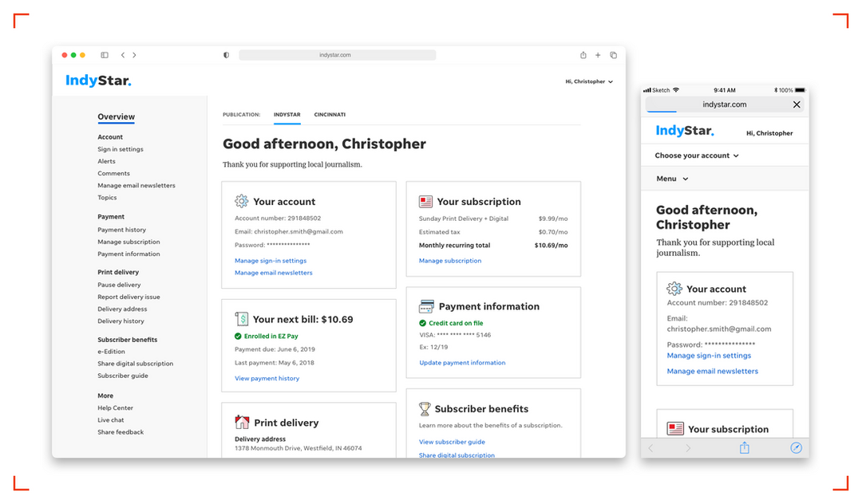Click View payment history link

(x=267, y=379)
